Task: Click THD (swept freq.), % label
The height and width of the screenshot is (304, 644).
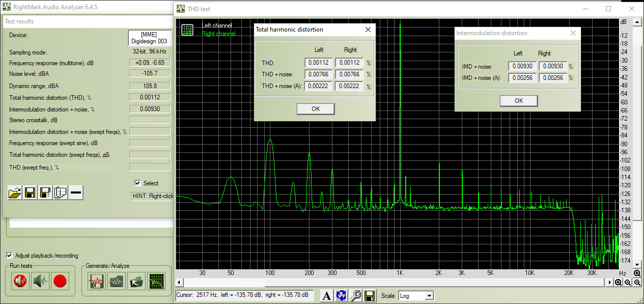Action: tap(34, 167)
